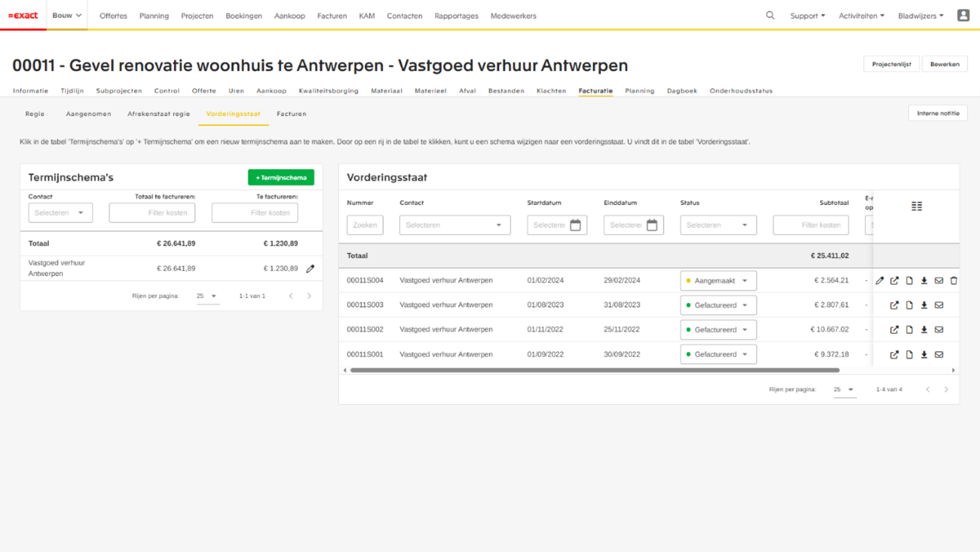Open the Status filter dropdown in Vorderingsstaat
Screen dimensions: 980x552
[x=718, y=225]
